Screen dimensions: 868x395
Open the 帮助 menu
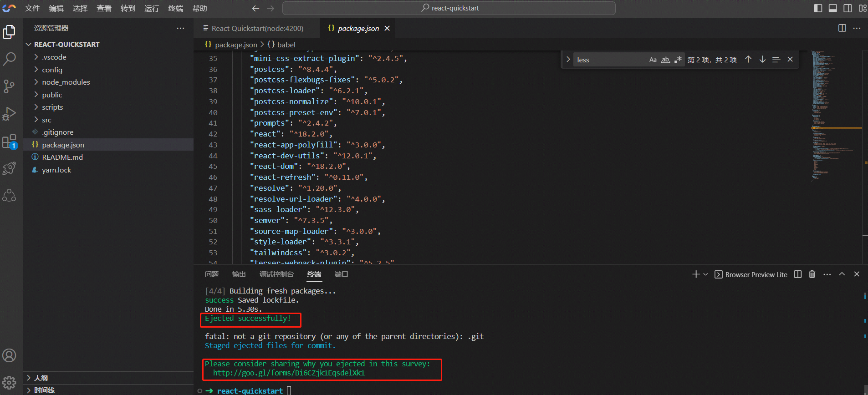coord(199,8)
